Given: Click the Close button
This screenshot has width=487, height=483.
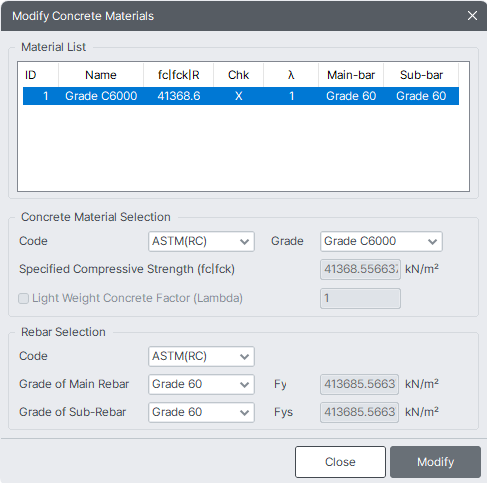Looking at the screenshot, I should pyautogui.click(x=340, y=462).
